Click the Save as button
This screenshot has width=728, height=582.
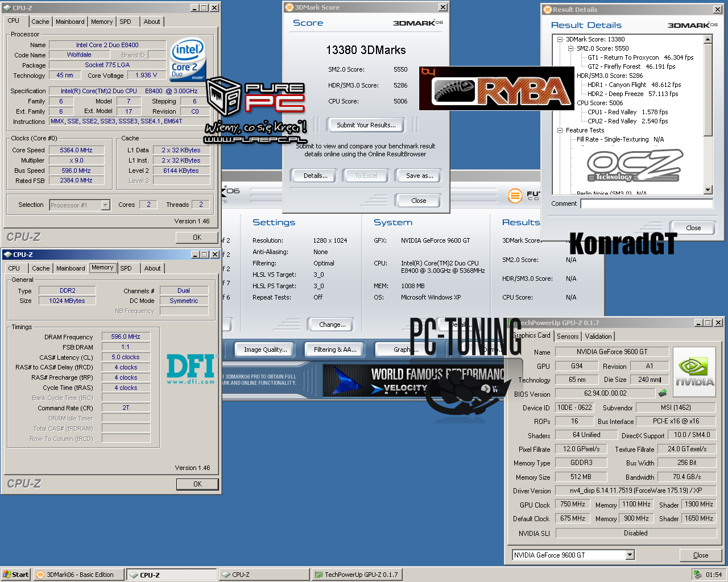click(x=419, y=176)
